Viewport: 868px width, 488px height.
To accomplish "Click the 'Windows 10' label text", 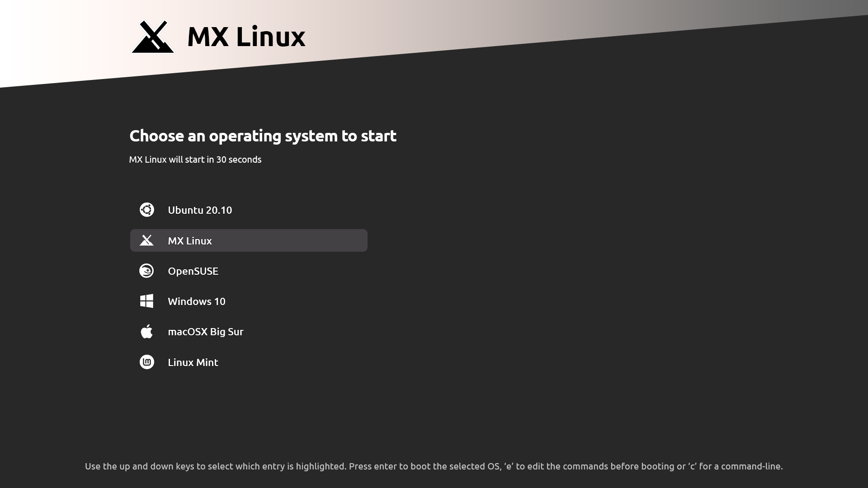I will pyautogui.click(x=197, y=301).
